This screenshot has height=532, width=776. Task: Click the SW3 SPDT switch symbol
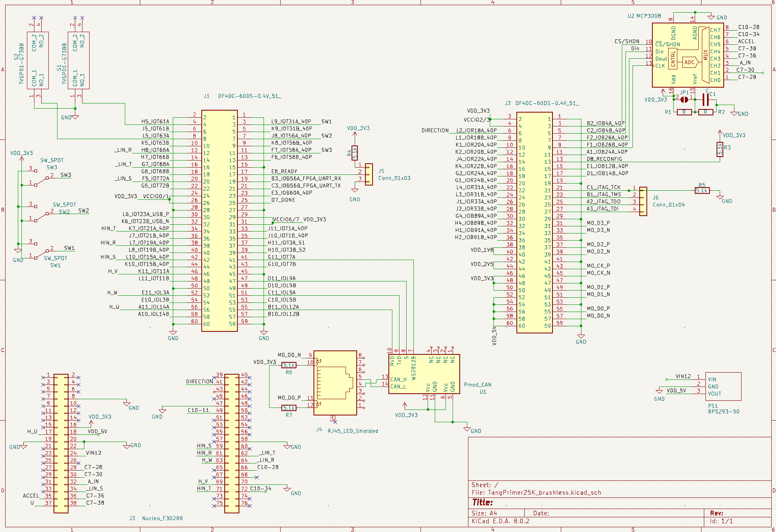point(41,178)
